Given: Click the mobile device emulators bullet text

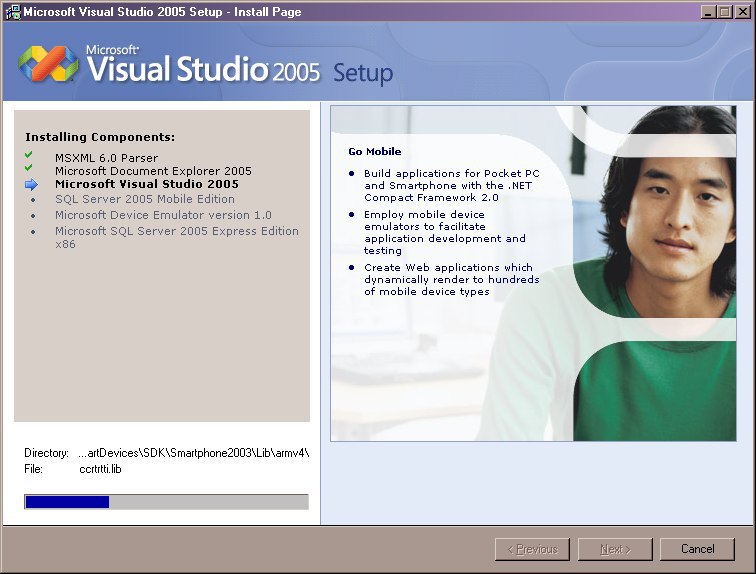Looking at the screenshot, I should [x=445, y=232].
